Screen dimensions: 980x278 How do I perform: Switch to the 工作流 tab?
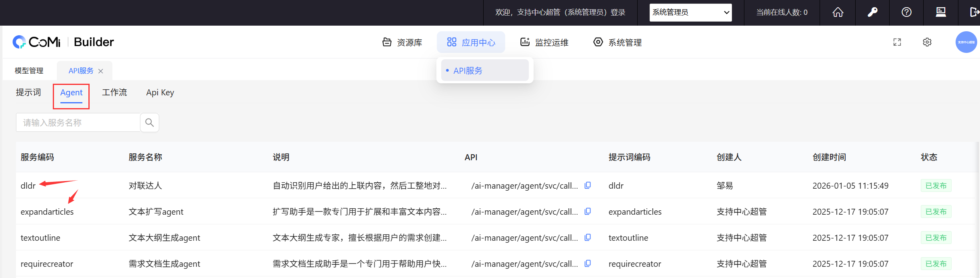click(x=114, y=93)
